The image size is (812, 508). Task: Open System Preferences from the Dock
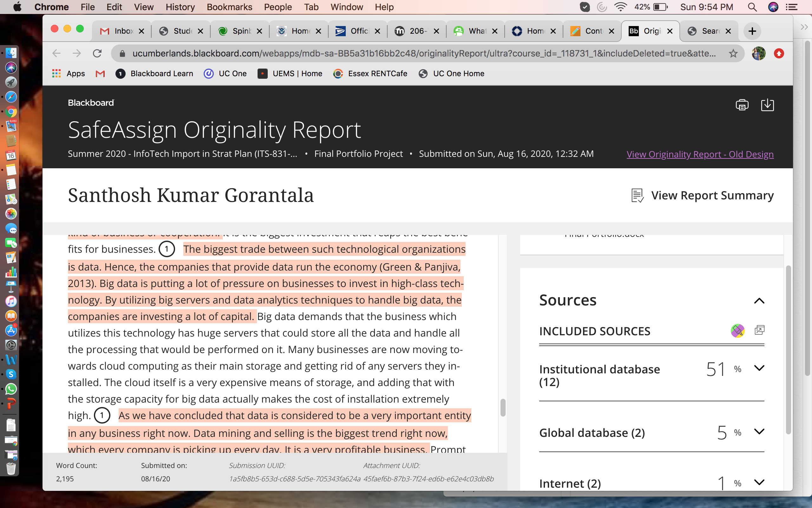coord(11,345)
